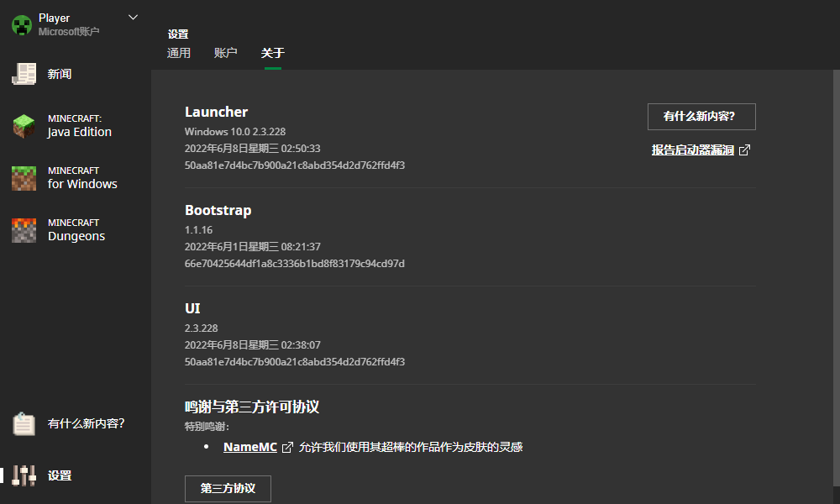
Task: Click the Bootstrap version 1.1.16
Action: pos(199,230)
